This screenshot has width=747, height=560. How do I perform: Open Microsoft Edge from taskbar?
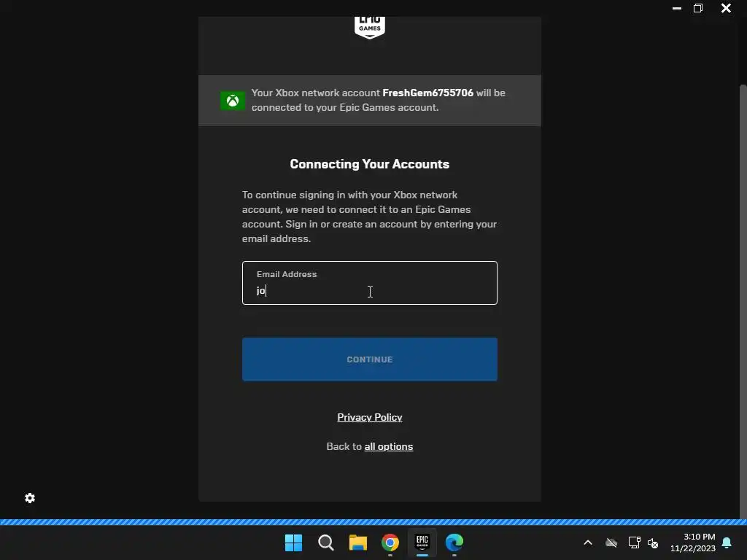[454, 542]
